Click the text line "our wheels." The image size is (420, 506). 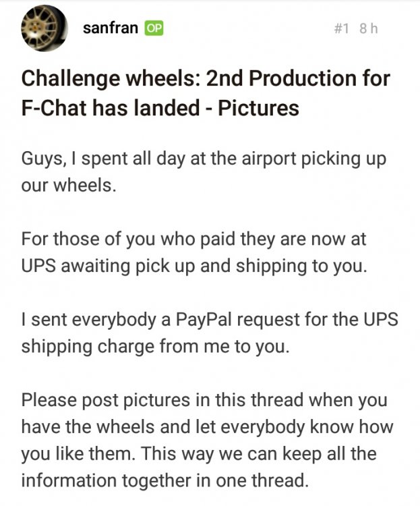coord(69,186)
